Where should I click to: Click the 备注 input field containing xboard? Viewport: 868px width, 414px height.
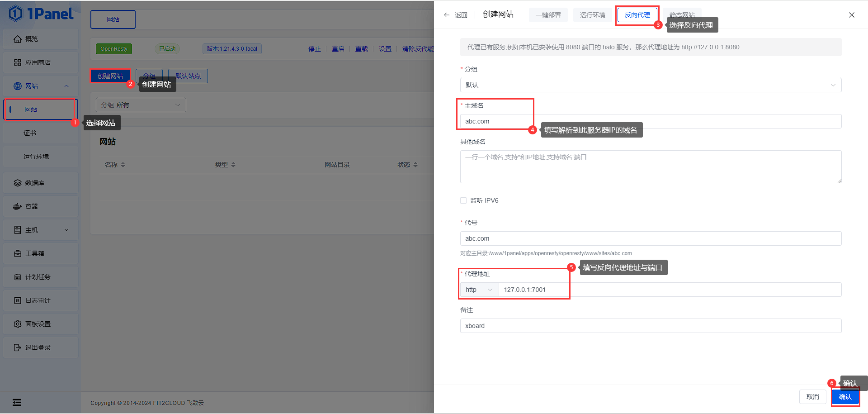(x=651, y=326)
